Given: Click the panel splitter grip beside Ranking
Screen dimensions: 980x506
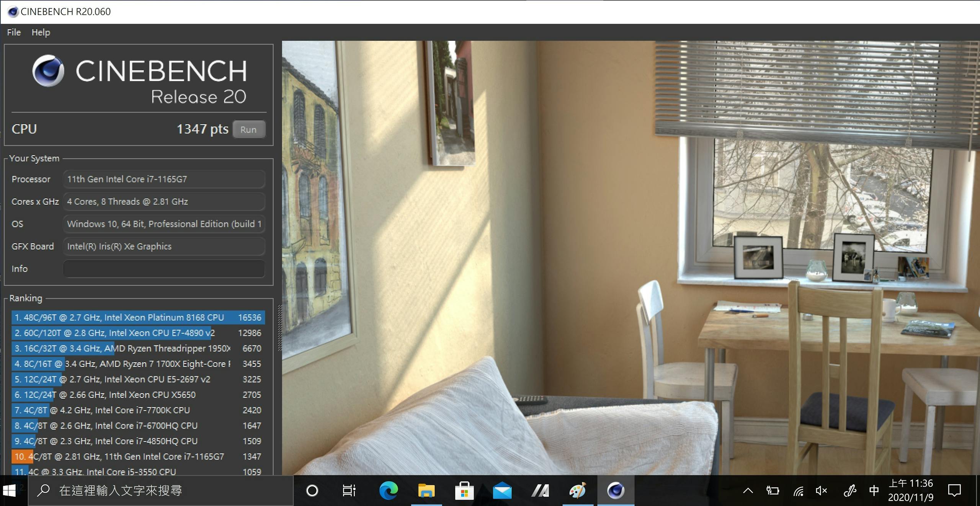Looking at the screenshot, I should tap(280, 328).
